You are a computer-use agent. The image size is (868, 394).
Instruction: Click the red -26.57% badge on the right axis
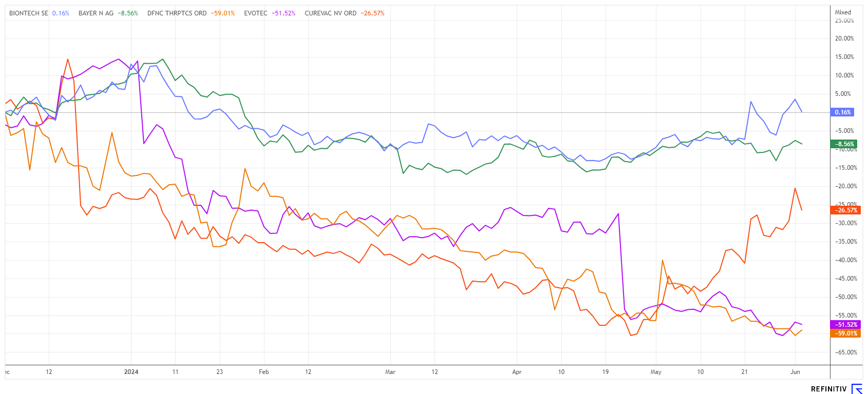coord(845,210)
